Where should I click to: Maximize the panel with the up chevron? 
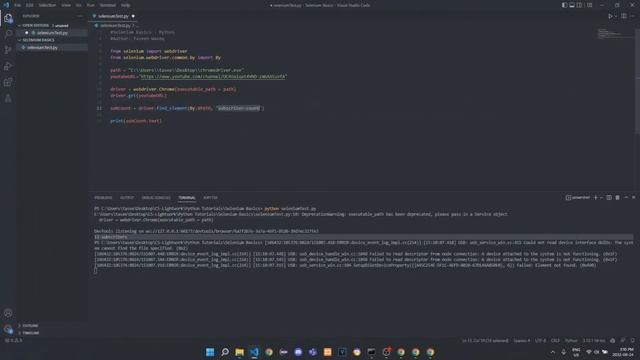(626, 198)
